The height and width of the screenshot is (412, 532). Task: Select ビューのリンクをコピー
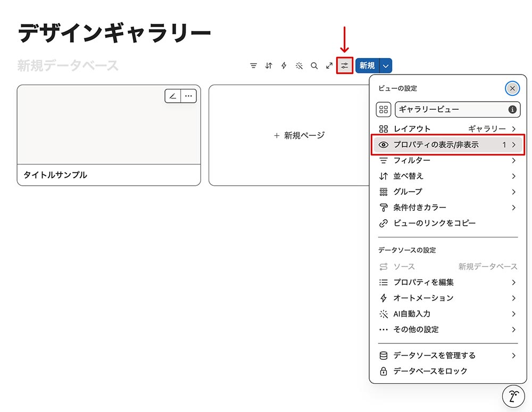(x=448, y=223)
